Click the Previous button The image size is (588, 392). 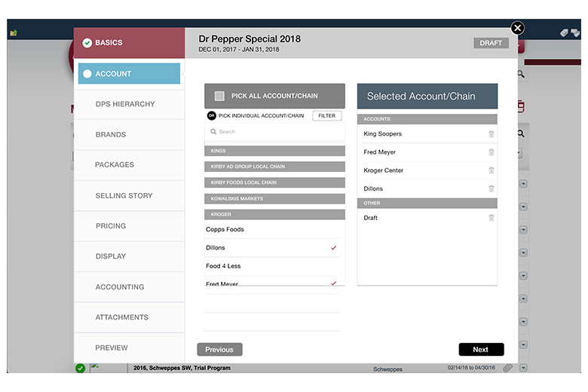click(x=219, y=350)
